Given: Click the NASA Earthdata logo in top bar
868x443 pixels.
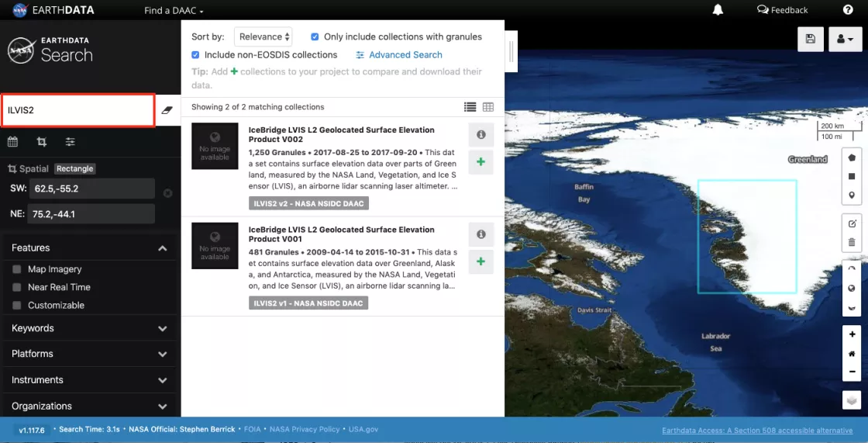Looking at the screenshot, I should (x=53, y=10).
